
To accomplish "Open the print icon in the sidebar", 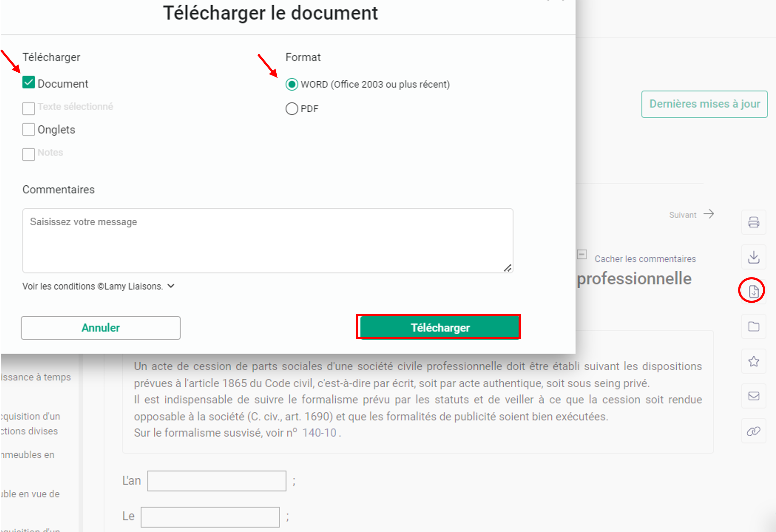I will point(754,223).
